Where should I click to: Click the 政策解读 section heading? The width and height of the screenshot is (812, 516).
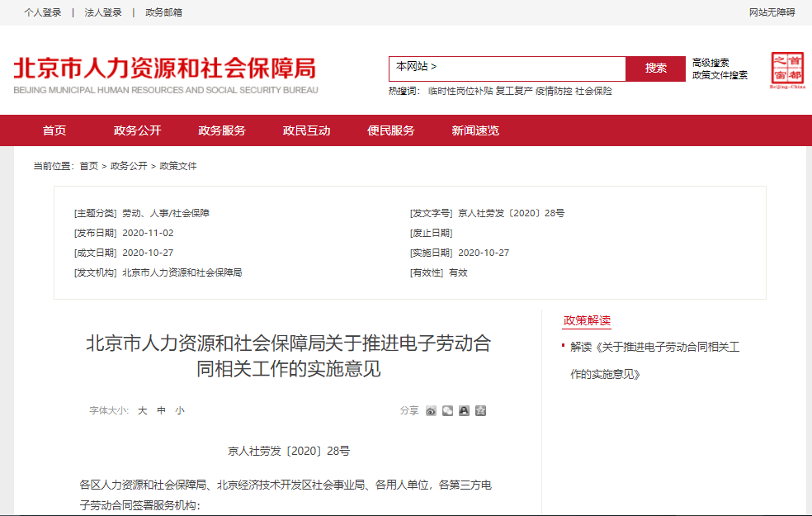coord(587,320)
